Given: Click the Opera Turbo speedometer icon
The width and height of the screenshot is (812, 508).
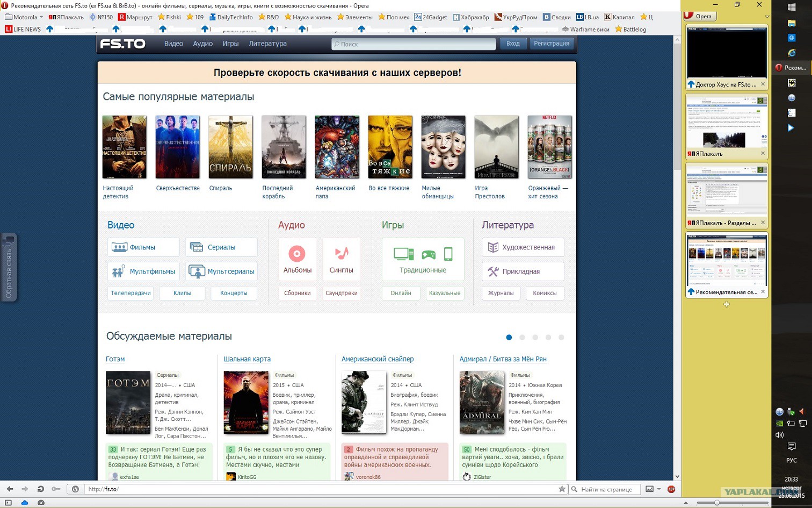Looking at the screenshot, I should [41, 503].
